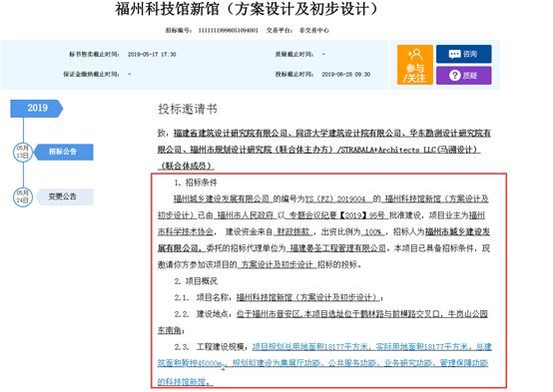The height and width of the screenshot is (392, 553).
Task: Select the 变更公告 timeline tab
Action: [x=66, y=196]
